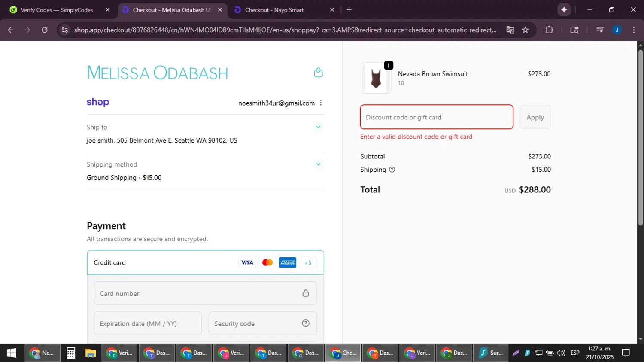Click the ESP language indicator
Screen dimensions: 644x362
tap(575, 353)
